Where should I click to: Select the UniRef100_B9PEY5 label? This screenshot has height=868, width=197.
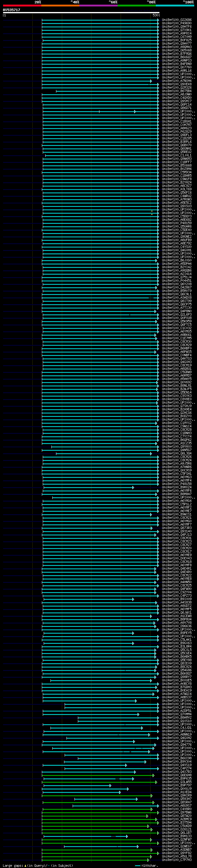(x=177, y=633)
